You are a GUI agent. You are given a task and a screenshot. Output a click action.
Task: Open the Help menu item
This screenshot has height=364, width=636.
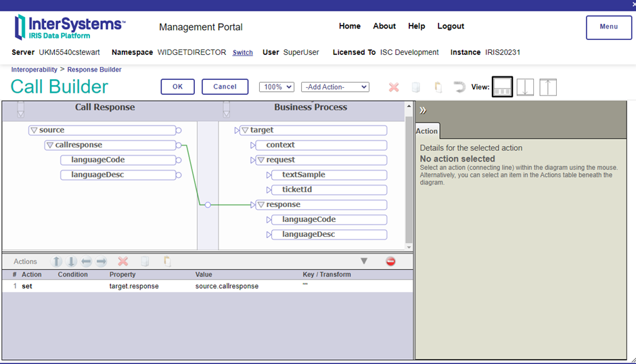click(416, 26)
